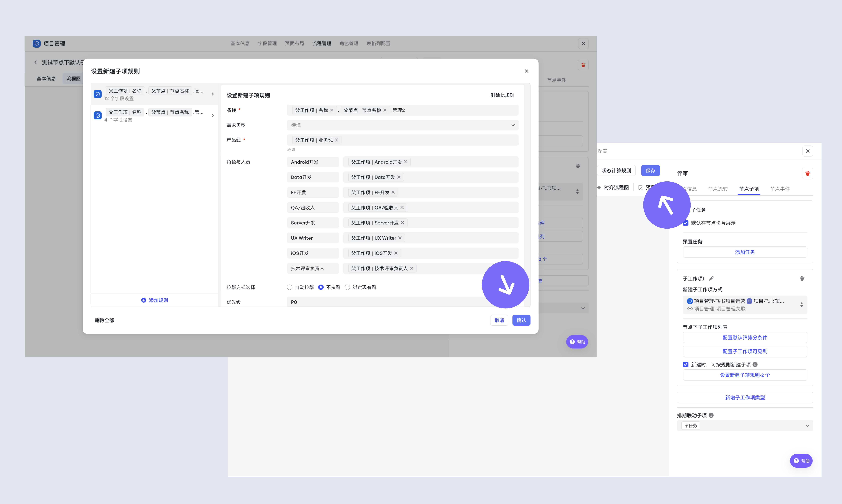
Task: Switch to 字段管理 top tab
Action: coord(267,44)
